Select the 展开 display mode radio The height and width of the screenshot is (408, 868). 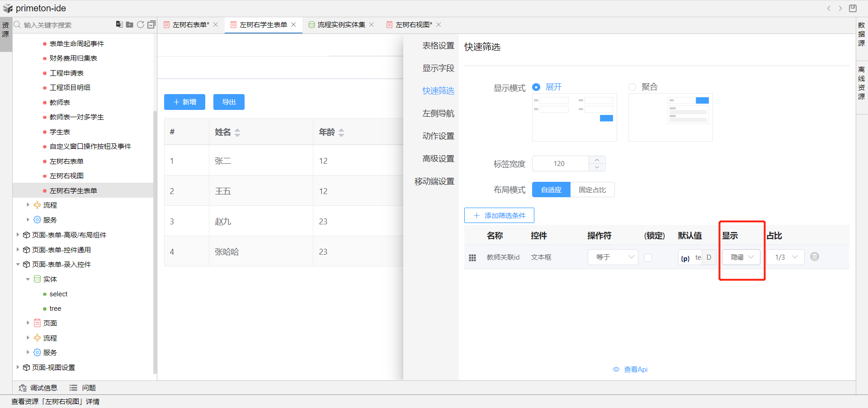[x=536, y=87]
